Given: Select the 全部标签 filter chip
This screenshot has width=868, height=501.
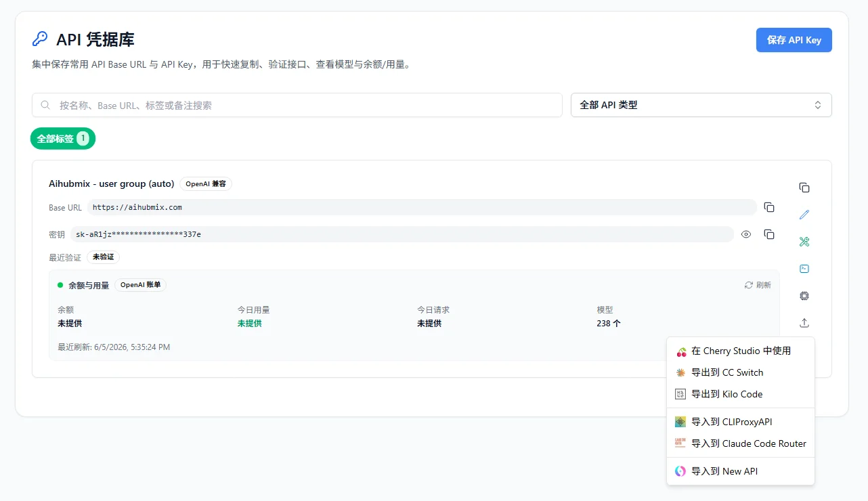Looking at the screenshot, I should pos(63,139).
